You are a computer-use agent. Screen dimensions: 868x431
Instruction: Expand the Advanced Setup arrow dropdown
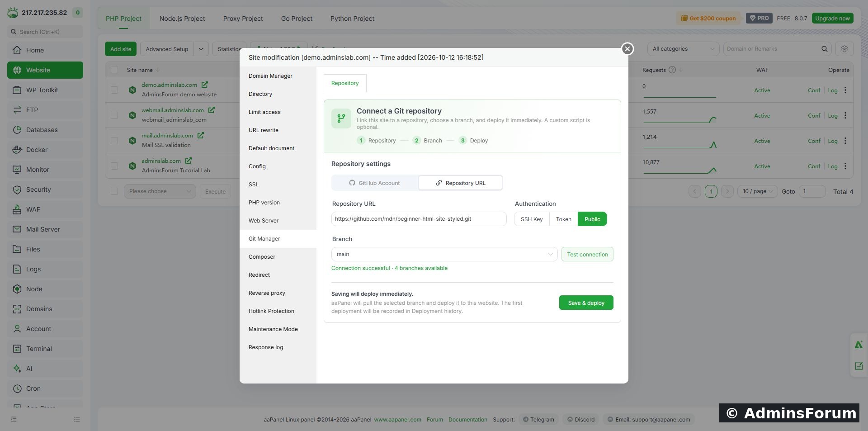coord(201,49)
